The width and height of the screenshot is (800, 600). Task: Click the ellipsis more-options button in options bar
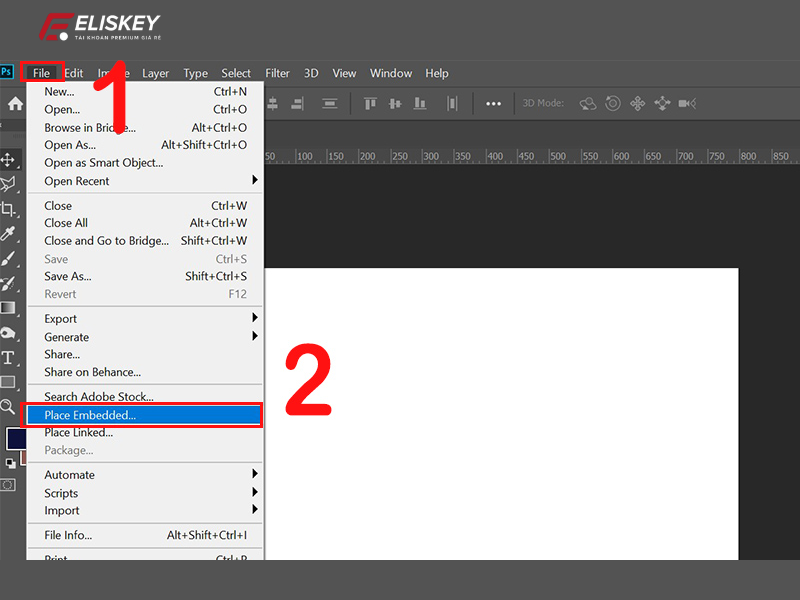494,103
